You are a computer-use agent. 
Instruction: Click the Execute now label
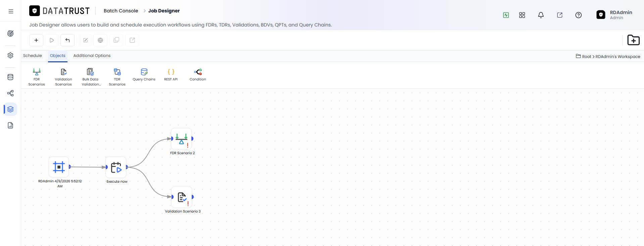pos(117,182)
